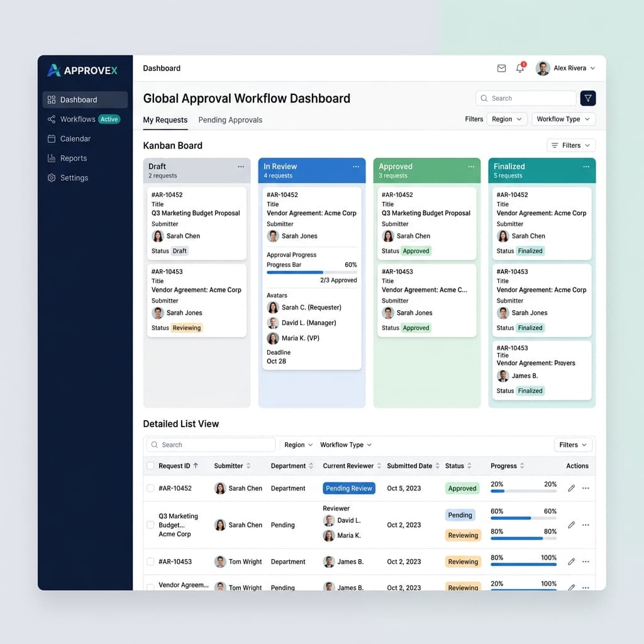Edit the #AR-10452 row with pencil icon
Viewport: 644px width, 644px height.
(x=571, y=488)
